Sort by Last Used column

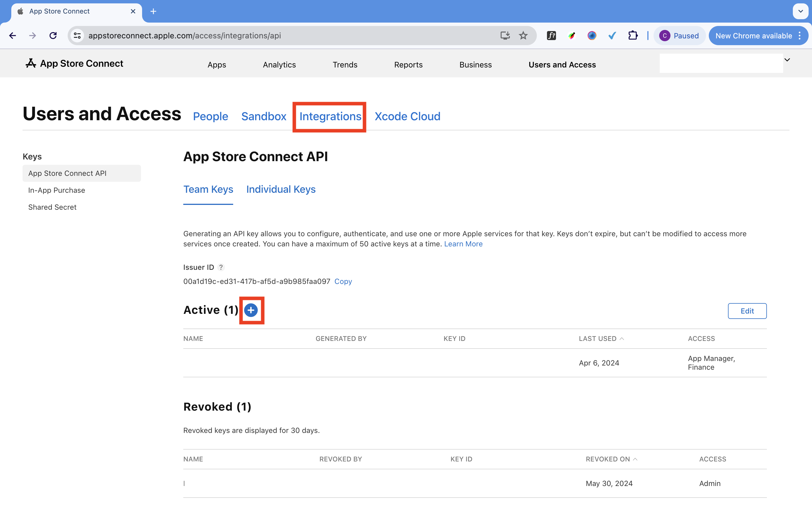tap(601, 339)
